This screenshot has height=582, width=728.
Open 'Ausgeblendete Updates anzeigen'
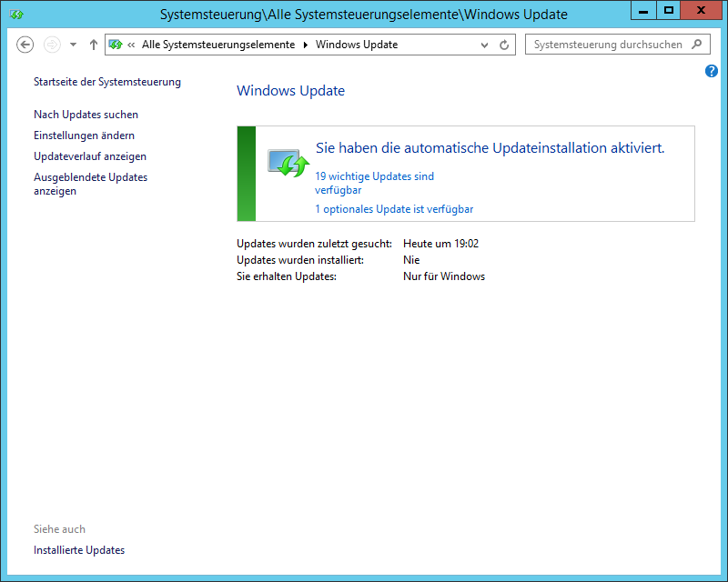point(90,185)
